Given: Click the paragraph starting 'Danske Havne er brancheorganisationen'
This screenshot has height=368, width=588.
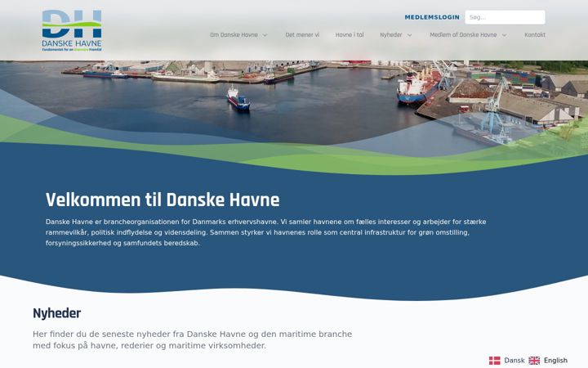Looking at the screenshot, I should pyautogui.click(x=266, y=232).
